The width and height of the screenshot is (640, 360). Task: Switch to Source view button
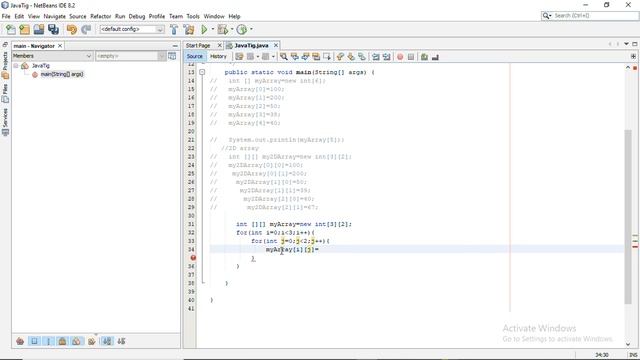click(x=195, y=56)
